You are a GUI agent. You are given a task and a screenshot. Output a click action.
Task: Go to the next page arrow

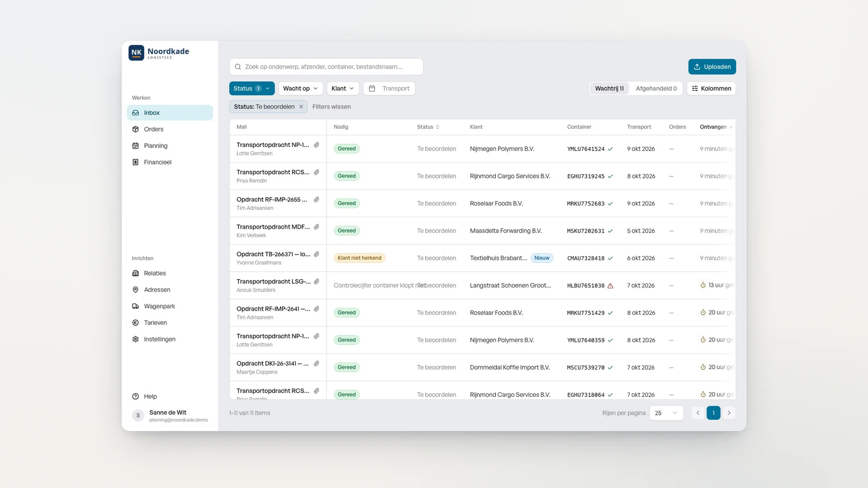tap(729, 413)
